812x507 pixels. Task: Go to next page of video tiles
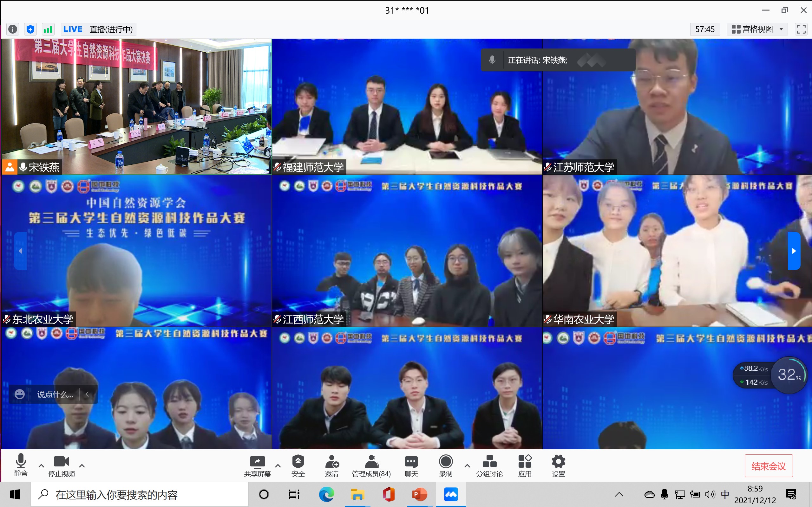[x=794, y=251]
